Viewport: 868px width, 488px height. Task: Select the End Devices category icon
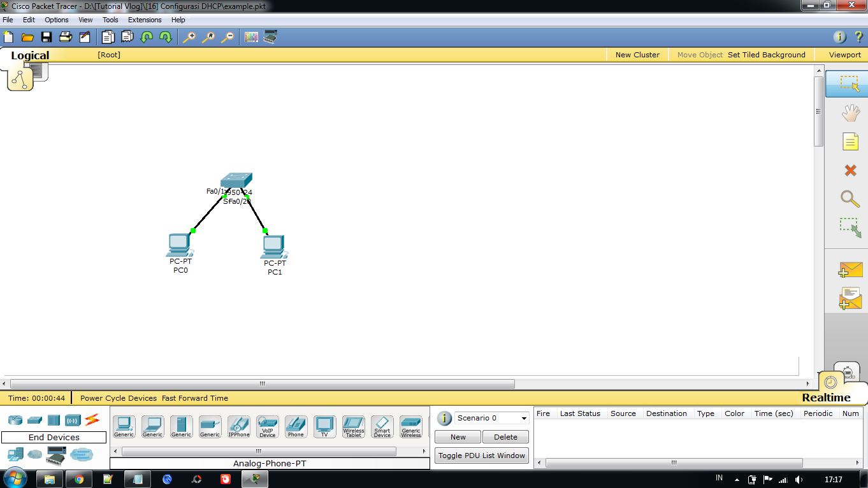[15, 454]
